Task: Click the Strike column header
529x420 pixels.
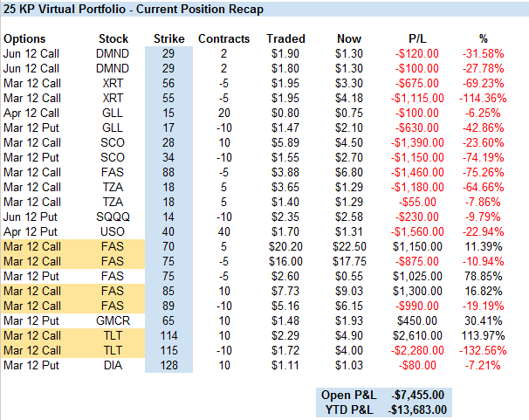Action: (168, 39)
